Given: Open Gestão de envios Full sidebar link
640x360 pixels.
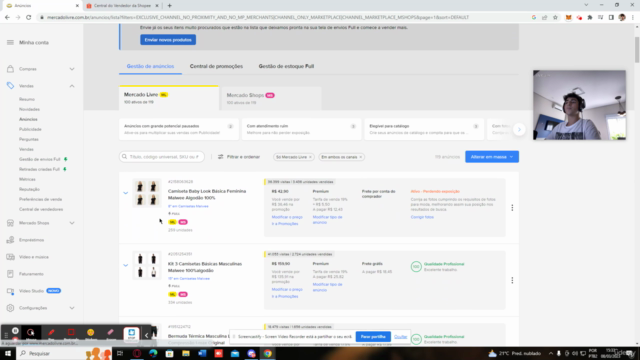Looking at the screenshot, I should coord(40,159).
